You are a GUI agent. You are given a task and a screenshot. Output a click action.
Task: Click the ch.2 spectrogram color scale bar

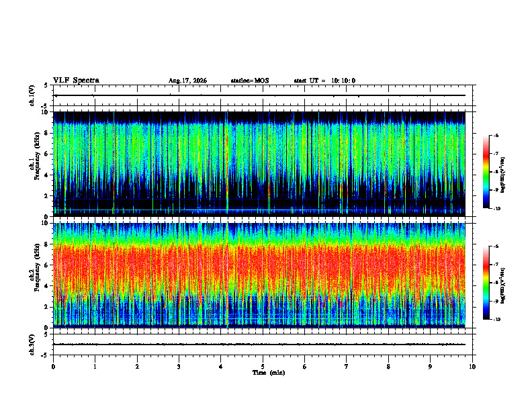pos(486,283)
